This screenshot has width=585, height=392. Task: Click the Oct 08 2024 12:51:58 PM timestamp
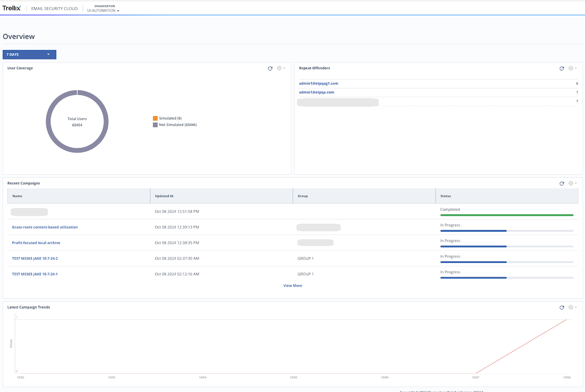(177, 212)
